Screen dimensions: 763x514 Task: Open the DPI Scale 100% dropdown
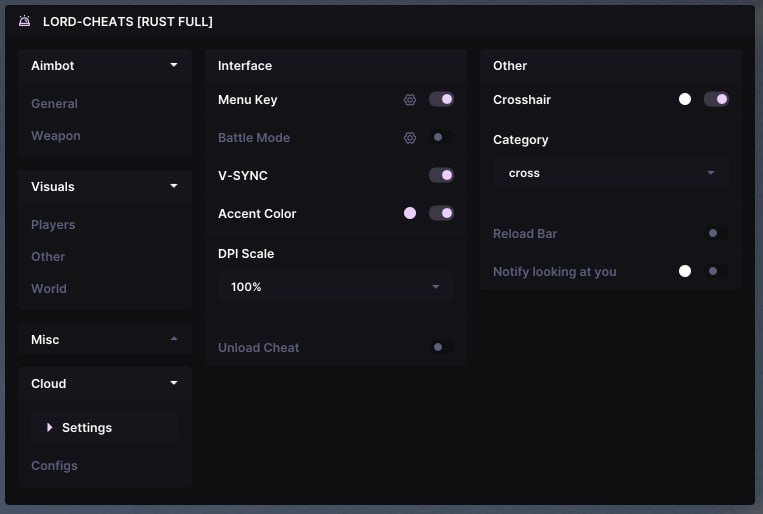pos(335,287)
